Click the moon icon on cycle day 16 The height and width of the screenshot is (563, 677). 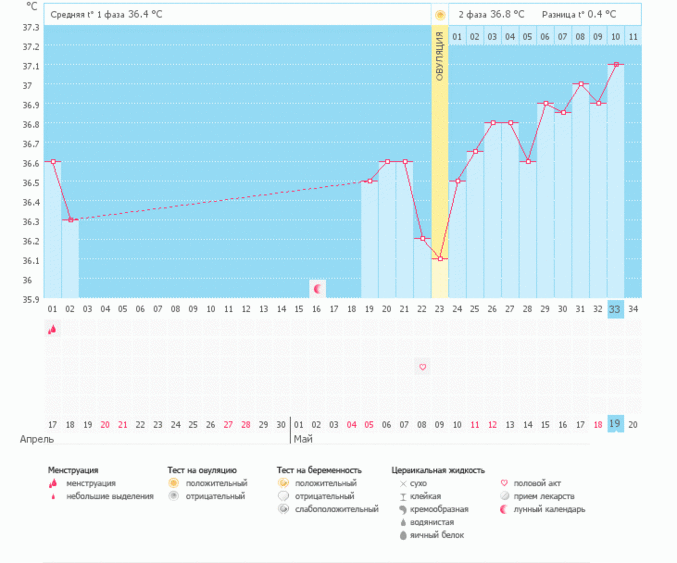click(x=318, y=288)
